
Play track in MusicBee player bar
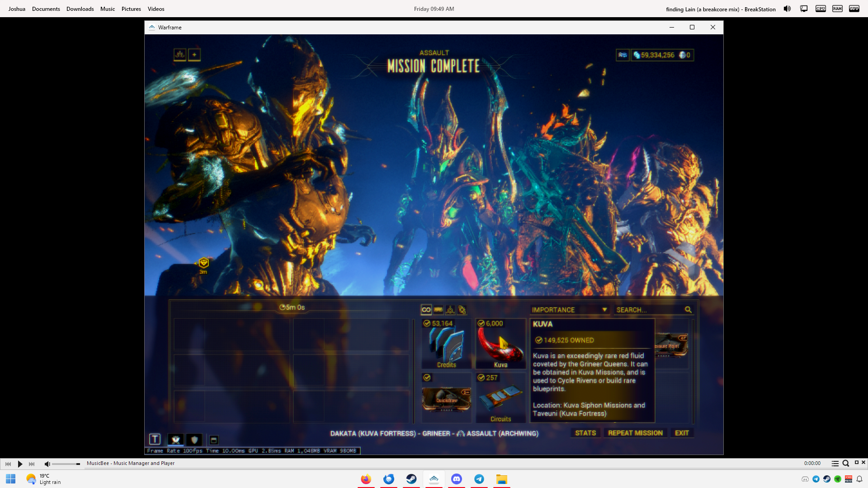click(20, 464)
